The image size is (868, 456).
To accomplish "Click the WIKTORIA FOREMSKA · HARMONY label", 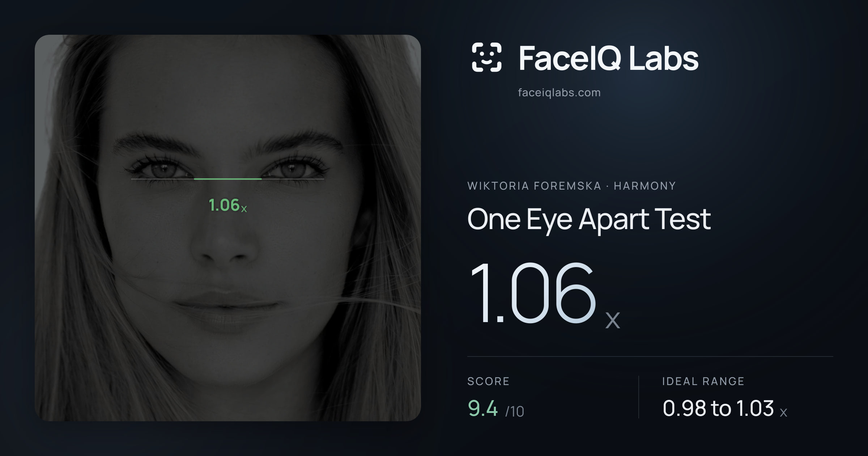I will click(x=571, y=186).
